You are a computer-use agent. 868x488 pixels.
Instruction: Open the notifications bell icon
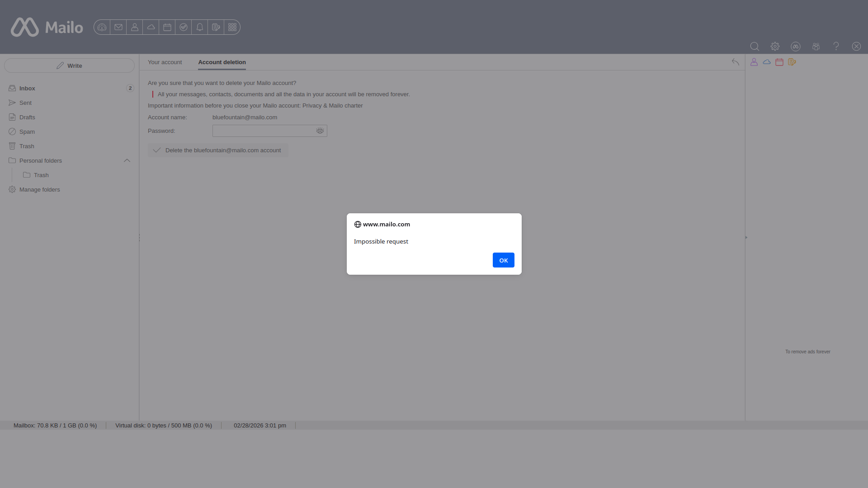[200, 27]
